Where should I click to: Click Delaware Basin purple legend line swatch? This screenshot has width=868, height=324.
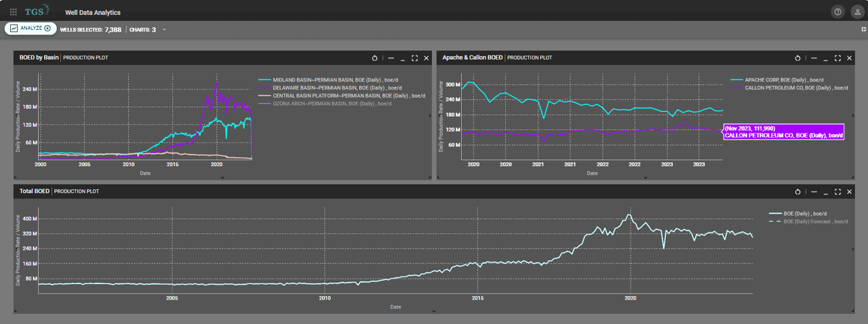pos(264,87)
